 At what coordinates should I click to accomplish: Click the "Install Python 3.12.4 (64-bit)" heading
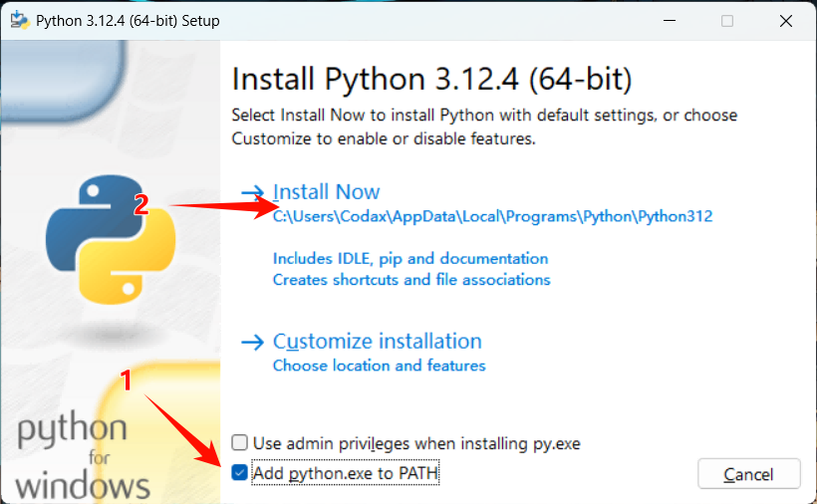(432, 79)
